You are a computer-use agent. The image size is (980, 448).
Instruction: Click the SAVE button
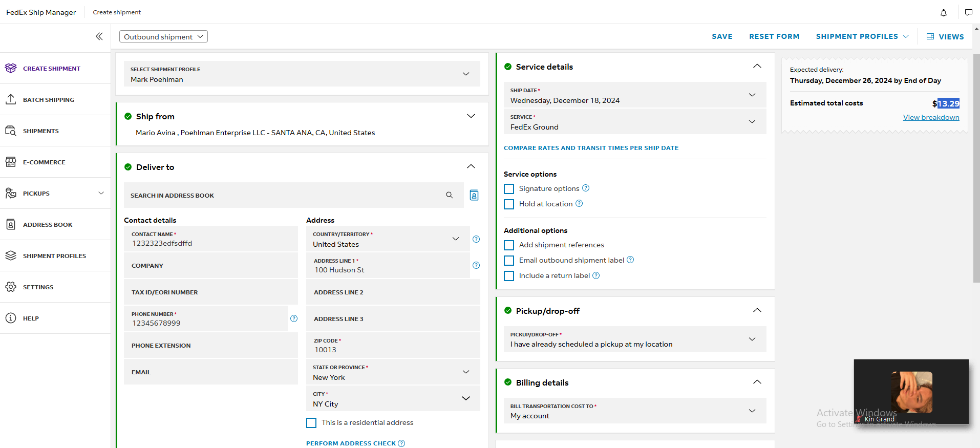click(x=722, y=36)
